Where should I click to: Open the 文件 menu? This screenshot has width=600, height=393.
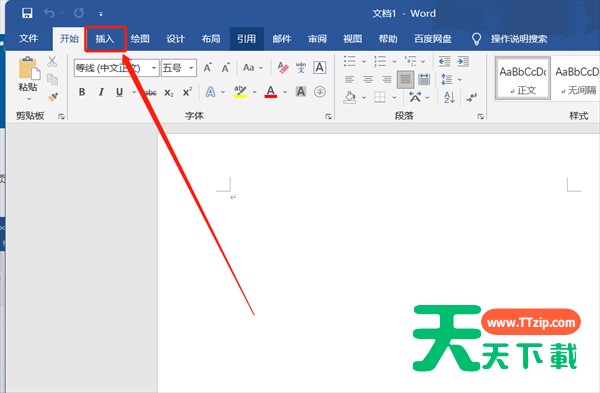(x=28, y=38)
